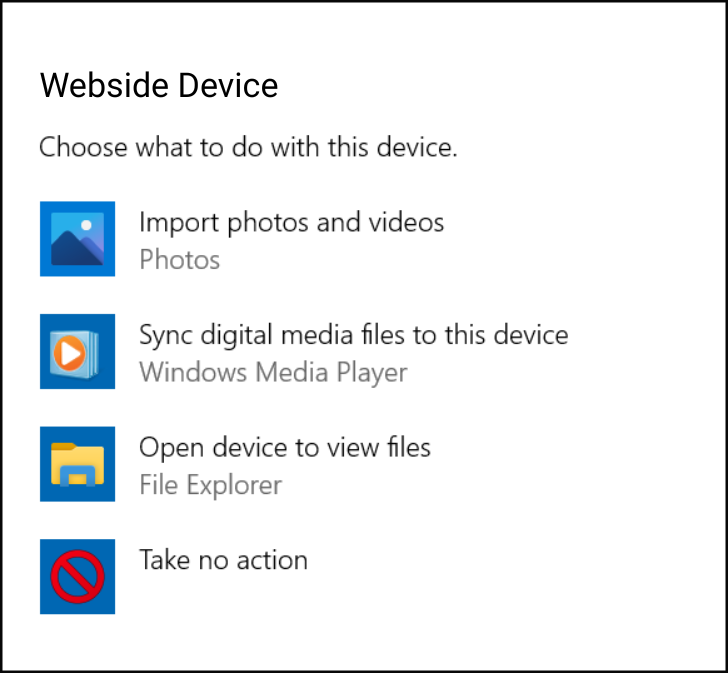Click the mountain shape in Photos icon

pyautogui.click(x=68, y=250)
